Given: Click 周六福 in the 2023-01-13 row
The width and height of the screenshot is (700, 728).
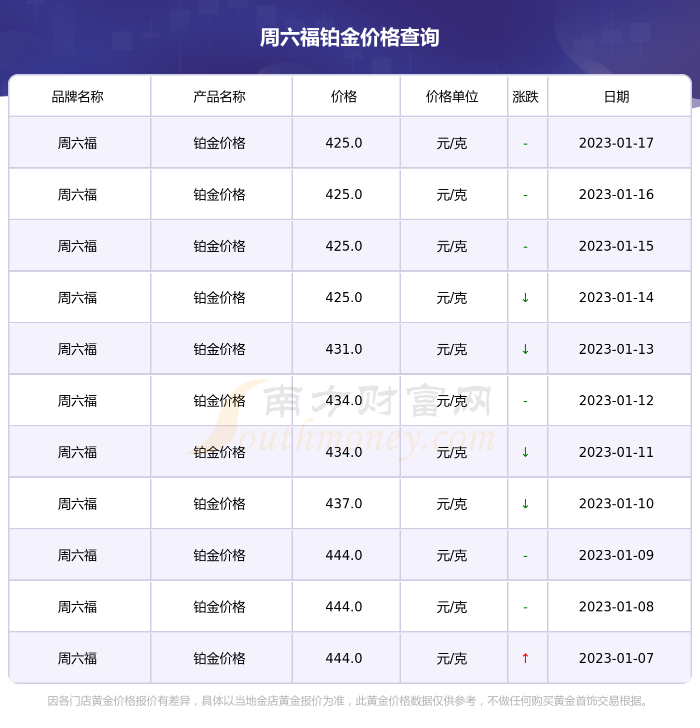Looking at the screenshot, I should pyautogui.click(x=77, y=349).
